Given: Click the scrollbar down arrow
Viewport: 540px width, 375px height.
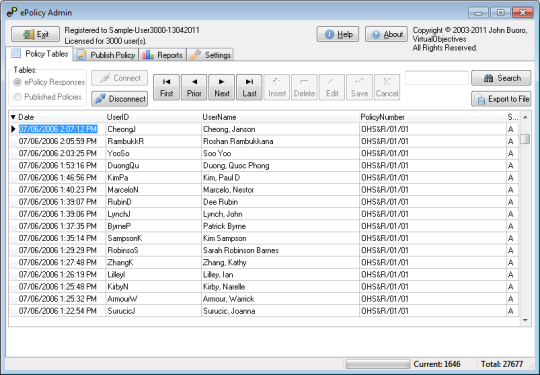Looking at the screenshot, I should coord(525,321).
